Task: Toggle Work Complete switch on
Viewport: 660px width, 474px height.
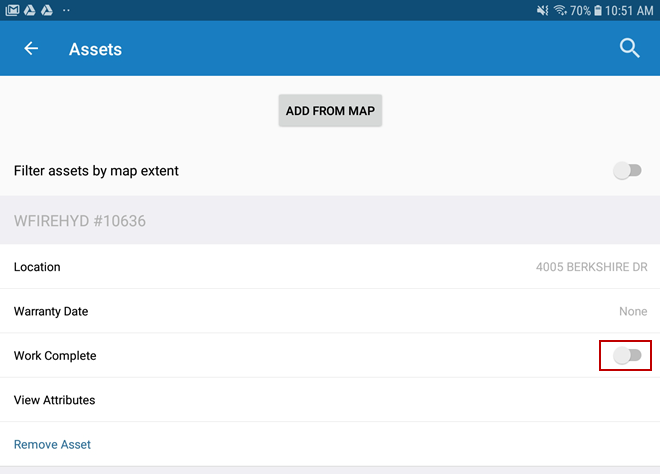Action: click(627, 355)
